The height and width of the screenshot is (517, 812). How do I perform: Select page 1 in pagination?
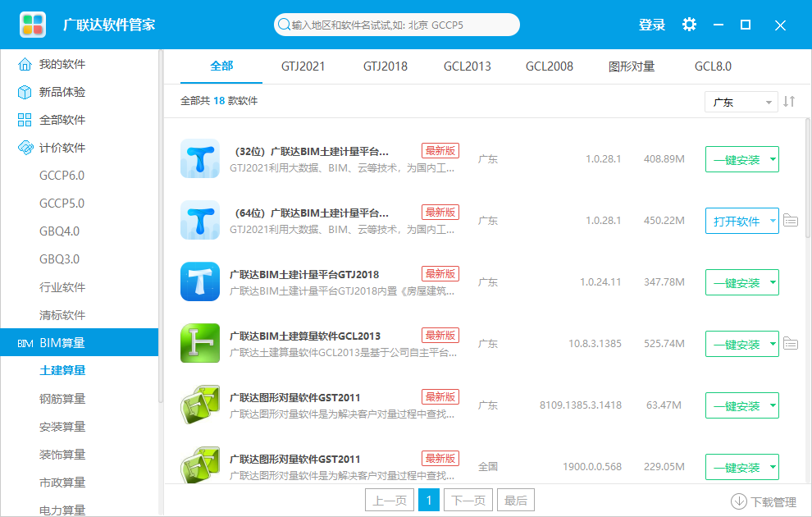pos(429,500)
